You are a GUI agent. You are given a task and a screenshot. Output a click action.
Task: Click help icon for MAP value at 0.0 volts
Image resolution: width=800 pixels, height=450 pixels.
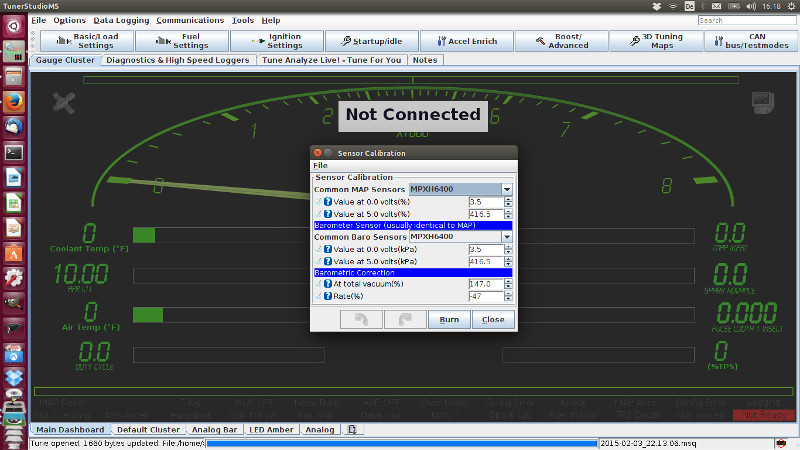[327, 201]
